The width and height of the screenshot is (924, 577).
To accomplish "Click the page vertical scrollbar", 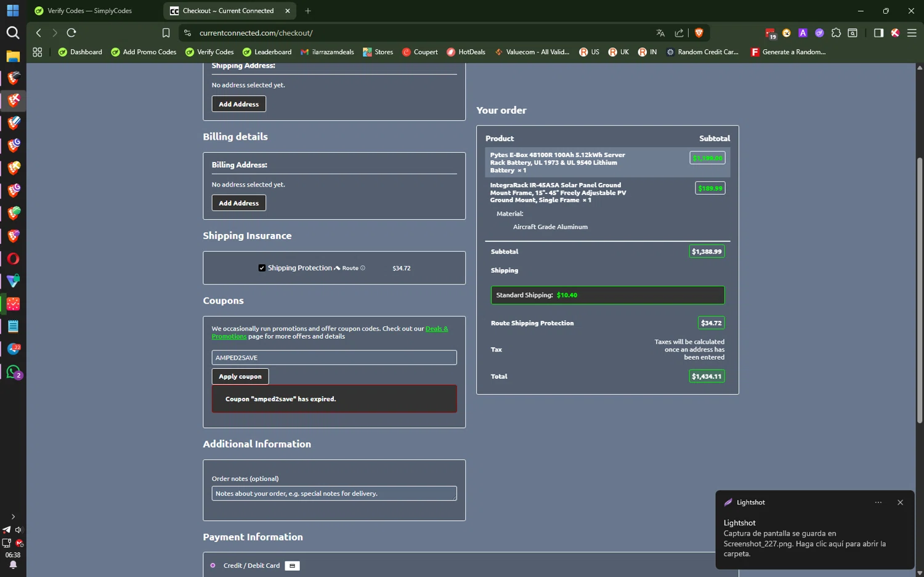I will click(x=920, y=289).
